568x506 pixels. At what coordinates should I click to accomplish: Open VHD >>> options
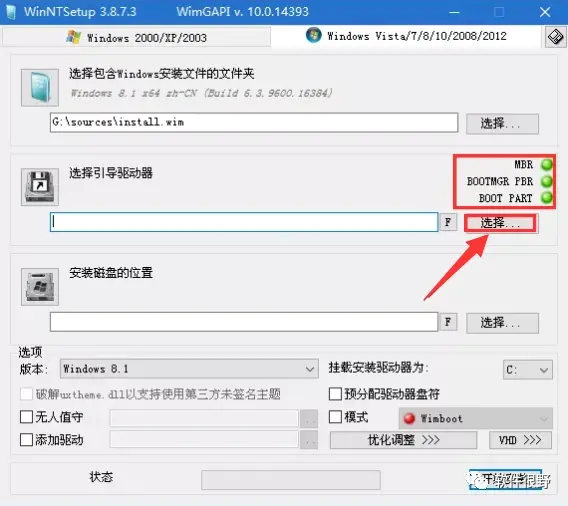[x=520, y=440]
